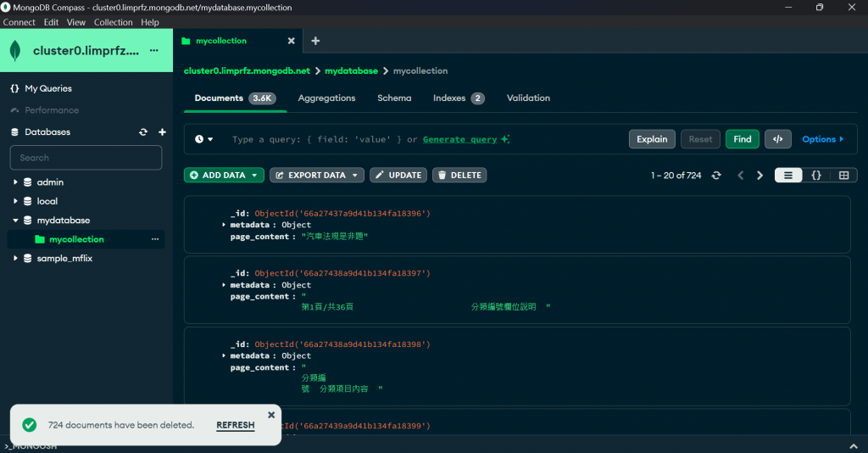
Task: Click the DELETE button
Action: 459,175
